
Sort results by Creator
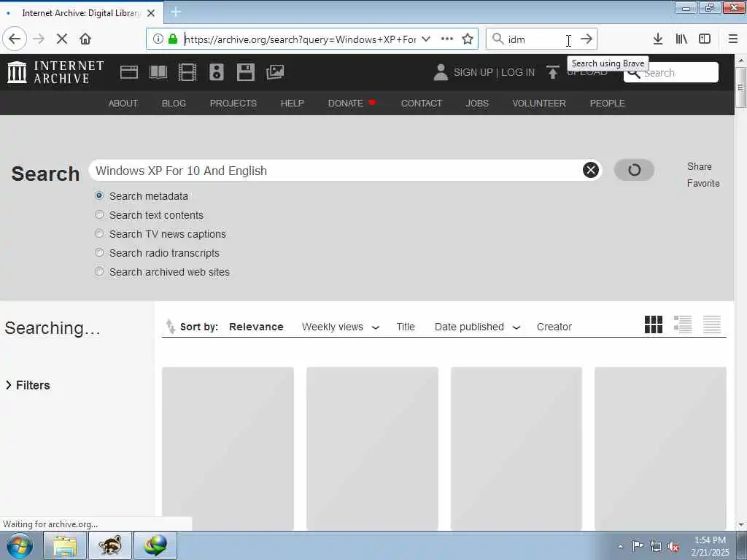pos(554,327)
